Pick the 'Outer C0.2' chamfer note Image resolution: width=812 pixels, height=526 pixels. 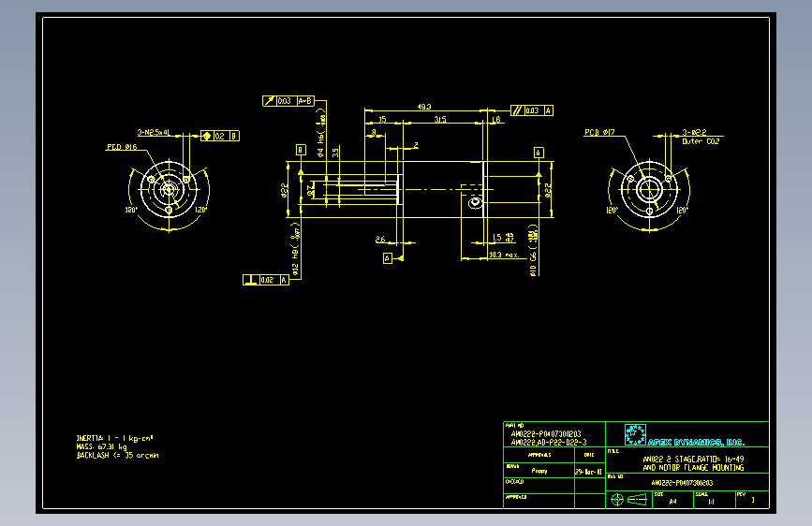pyautogui.click(x=701, y=141)
